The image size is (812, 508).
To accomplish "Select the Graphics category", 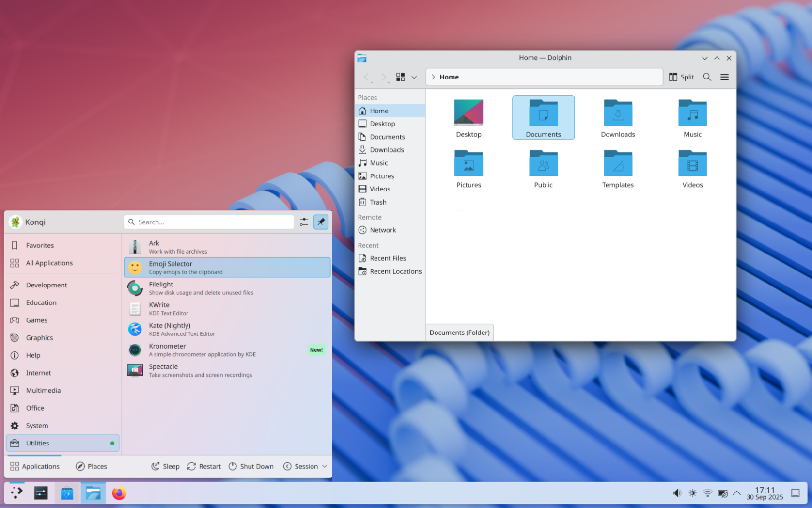I will (39, 337).
